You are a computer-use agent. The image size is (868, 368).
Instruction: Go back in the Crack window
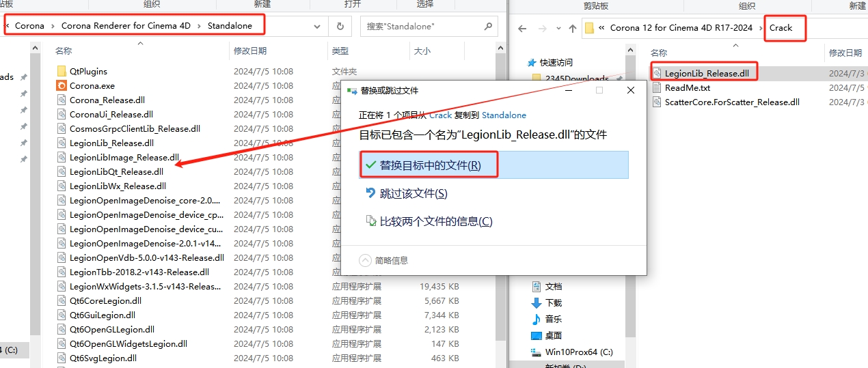pyautogui.click(x=522, y=28)
